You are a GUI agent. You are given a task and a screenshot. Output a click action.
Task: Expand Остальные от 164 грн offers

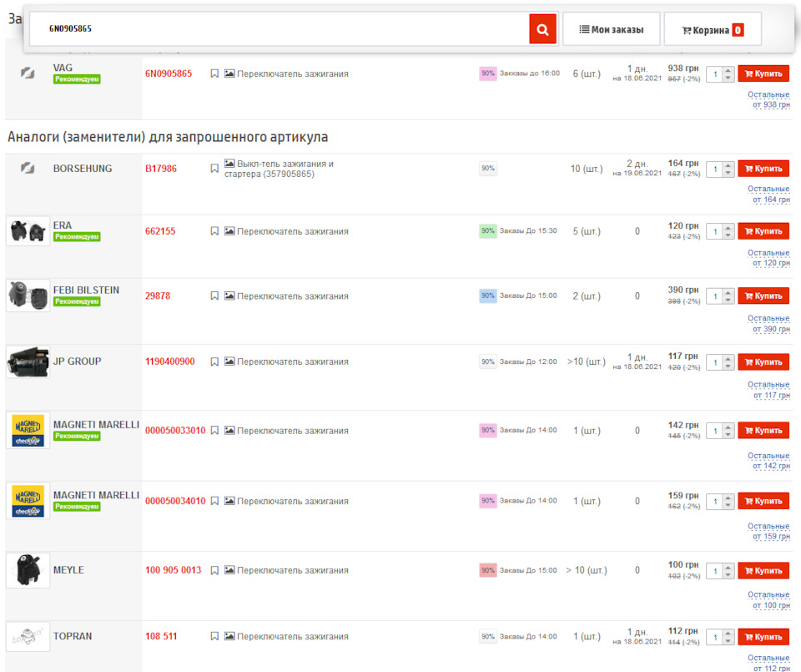pos(768,195)
